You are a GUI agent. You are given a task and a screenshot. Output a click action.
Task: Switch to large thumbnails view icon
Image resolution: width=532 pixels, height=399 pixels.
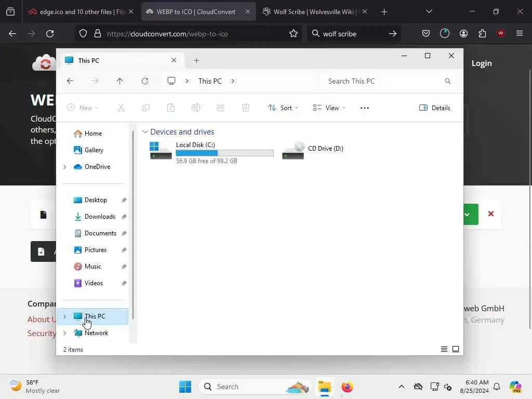click(x=456, y=349)
